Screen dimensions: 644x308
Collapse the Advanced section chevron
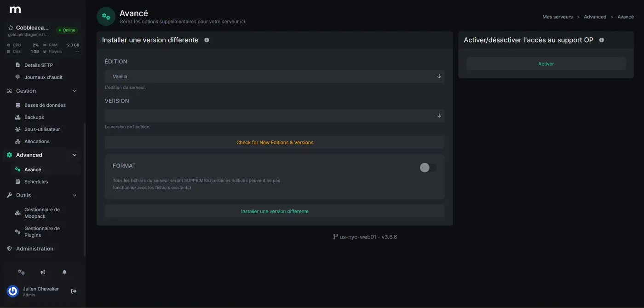(75, 155)
